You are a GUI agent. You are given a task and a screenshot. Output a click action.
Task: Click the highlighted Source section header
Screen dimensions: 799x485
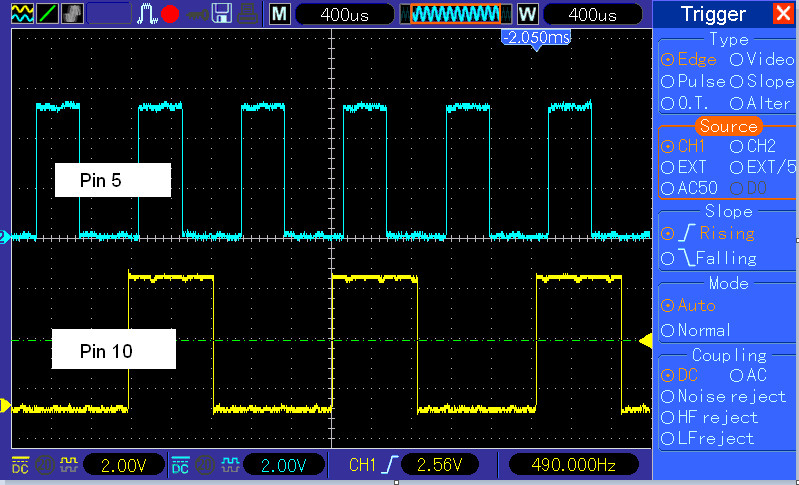click(x=729, y=126)
